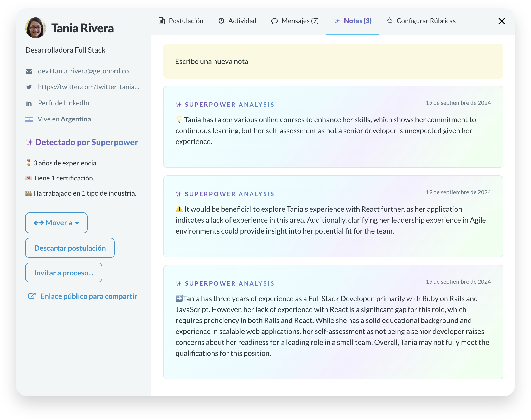Click 'Vive en Argentina' text
Image resolution: width=531 pixels, height=420 pixels.
click(x=64, y=119)
